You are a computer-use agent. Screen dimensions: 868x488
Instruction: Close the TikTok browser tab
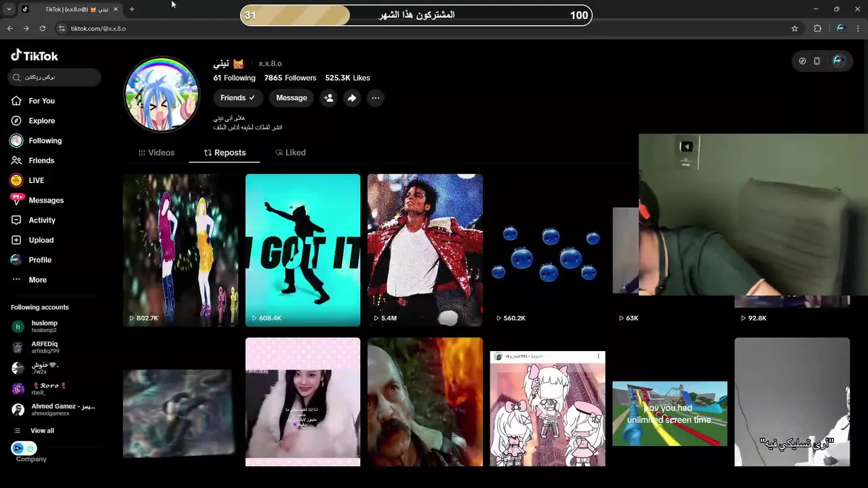(x=115, y=9)
